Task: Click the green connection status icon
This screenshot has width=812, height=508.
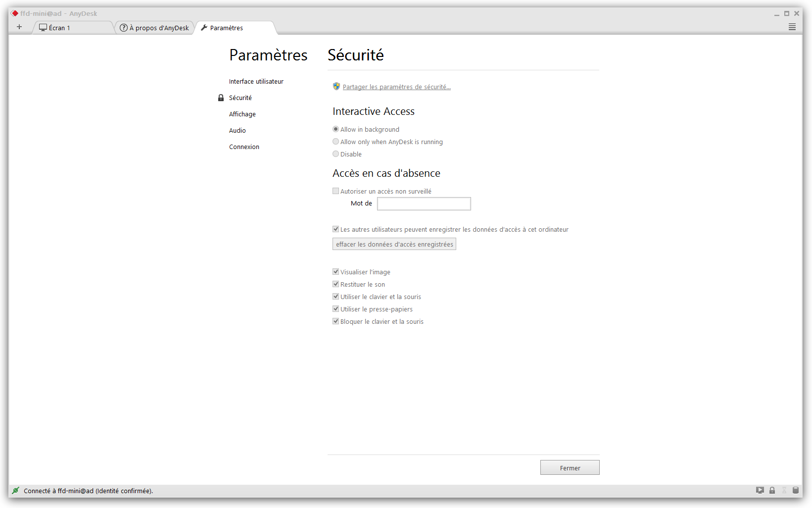Action: pos(15,491)
